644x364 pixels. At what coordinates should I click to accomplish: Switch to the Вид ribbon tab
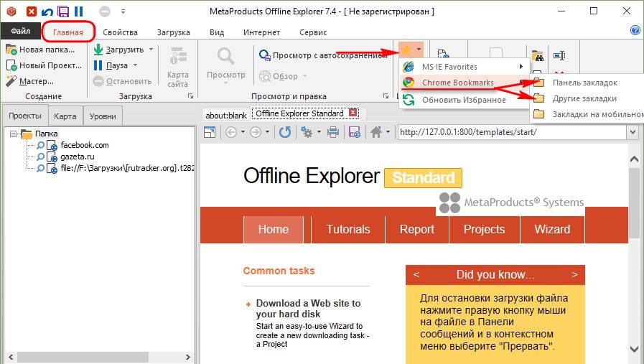click(217, 32)
